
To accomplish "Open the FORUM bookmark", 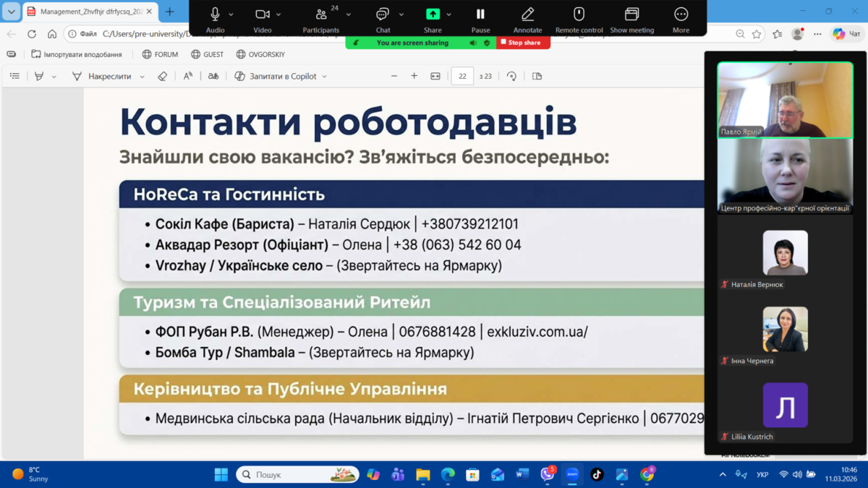I will click(160, 54).
